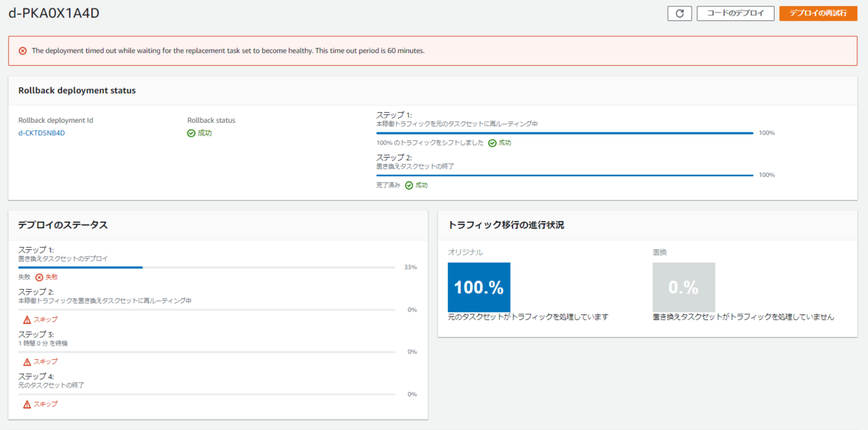The height and width of the screenshot is (430, 868).
Task: Click the blue 100% original traffic box
Action: point(479,287)
